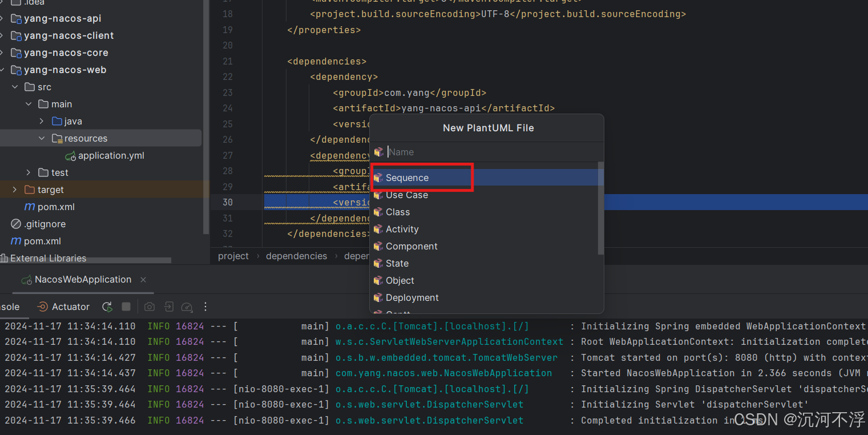Screen dimensions: 868x435
Task: Choose Use Case from PlantUML list
Action: click(406, 195)
